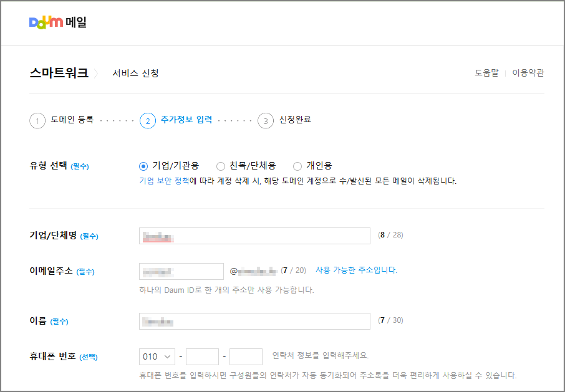Select the 개인용 radio button
This screenshot has height=392, width=565.
pos(297,166)
